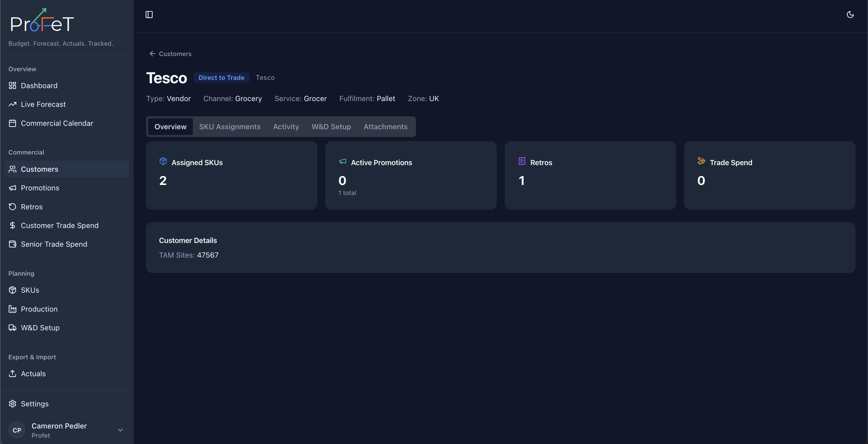Open Customer Trade Spend page

[67, 225]
